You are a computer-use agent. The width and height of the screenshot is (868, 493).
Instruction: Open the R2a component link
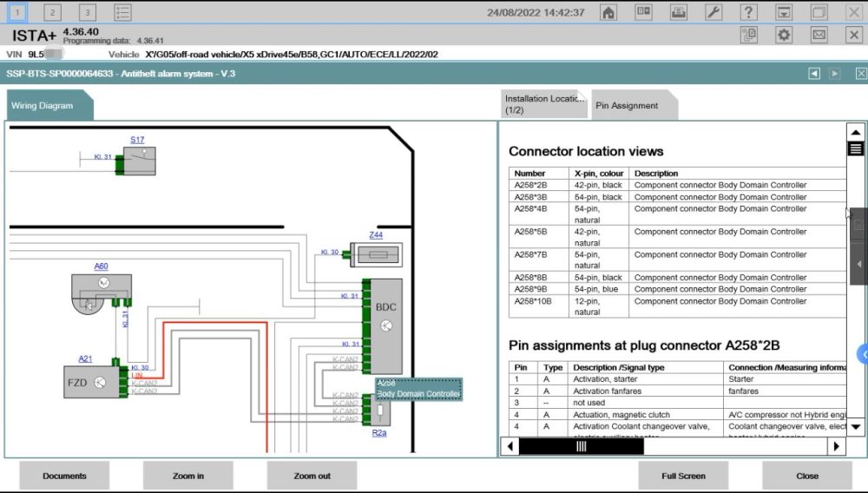pyautogui.click(x=379, y=433)
